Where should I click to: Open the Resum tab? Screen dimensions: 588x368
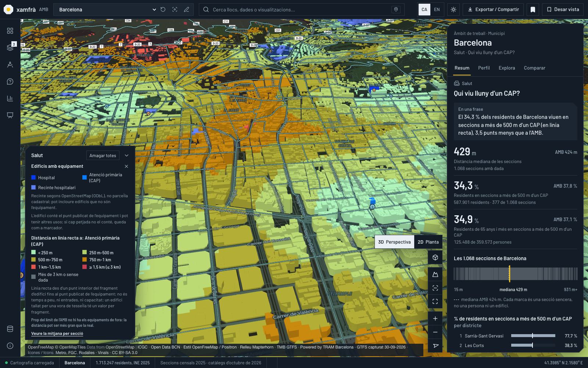pos(462,68)
